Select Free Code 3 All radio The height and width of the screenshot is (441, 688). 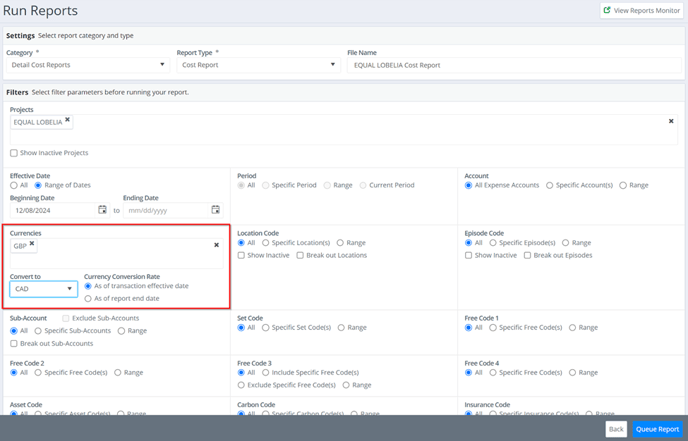(241, 373)
